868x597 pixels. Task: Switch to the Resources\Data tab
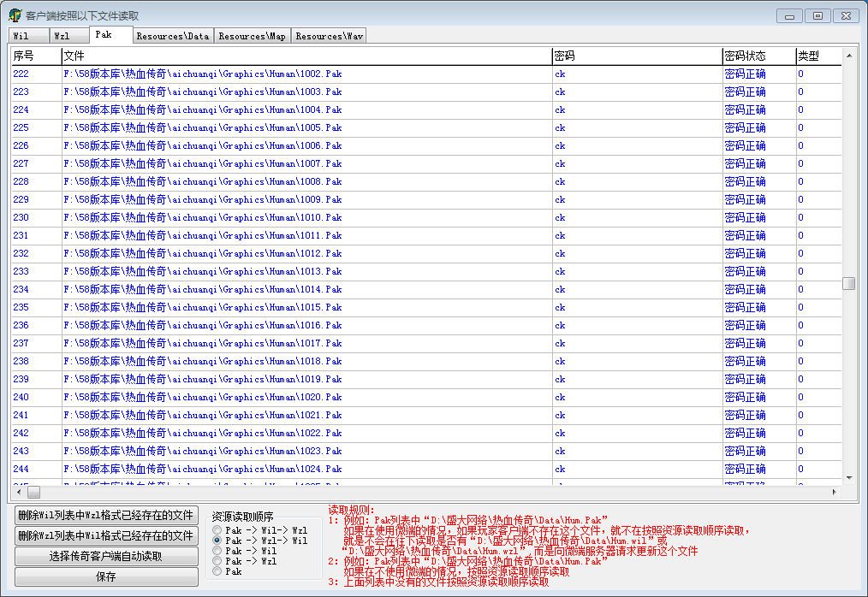[x=172, y=36]
